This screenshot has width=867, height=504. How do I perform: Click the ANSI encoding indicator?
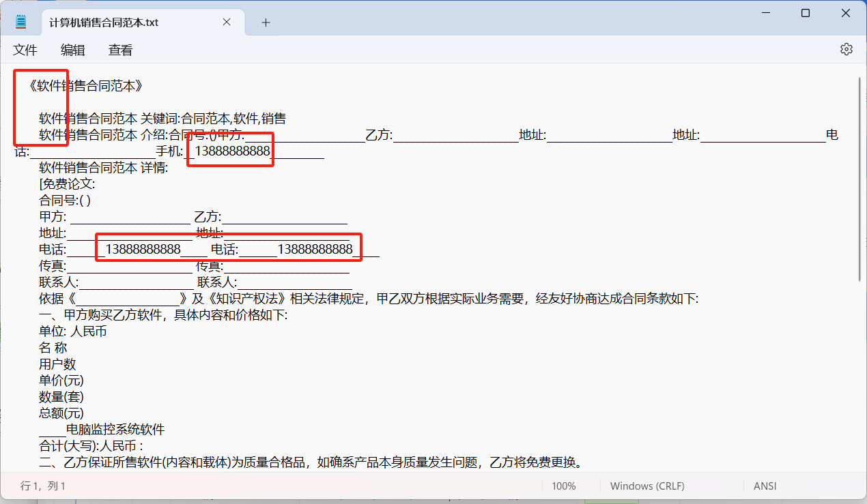(765, 486)
